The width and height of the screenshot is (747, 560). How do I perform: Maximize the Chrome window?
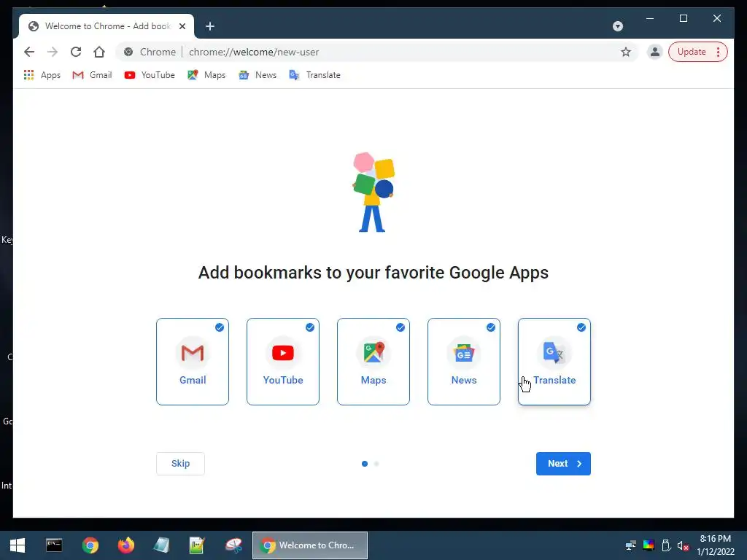click(683, 18)
